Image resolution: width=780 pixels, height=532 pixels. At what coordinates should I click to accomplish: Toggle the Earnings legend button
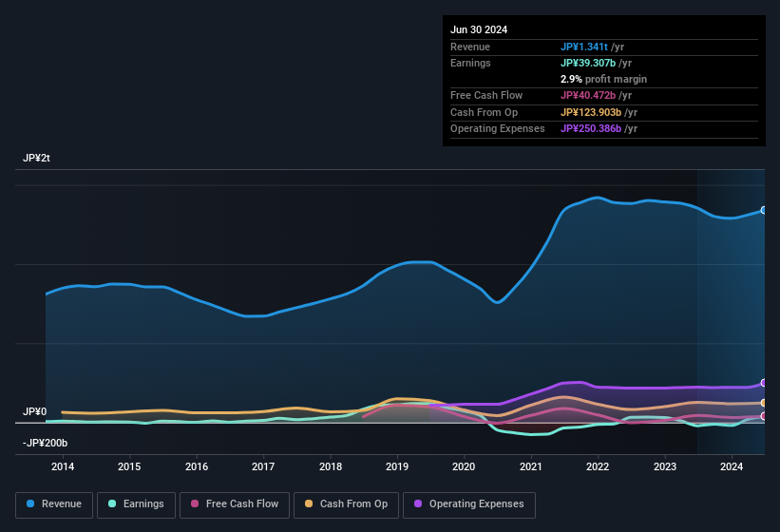(x=136, y=504)
